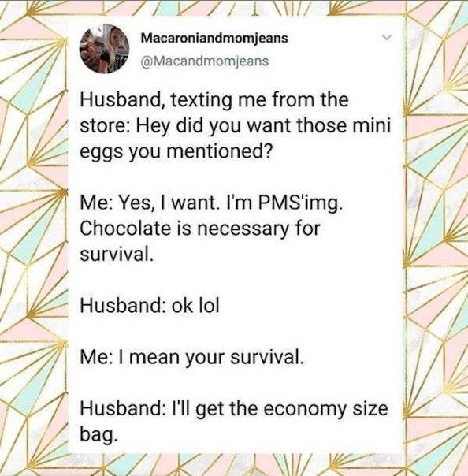Expand the tweet options chevron
The image size is (468, 476).
click(x=386, y=38)
